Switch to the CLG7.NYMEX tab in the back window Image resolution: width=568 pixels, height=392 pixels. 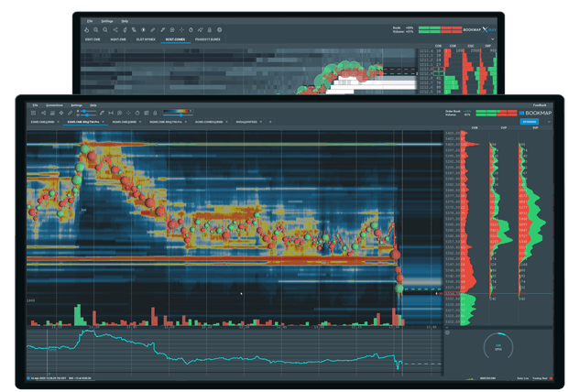pos(146,39)
